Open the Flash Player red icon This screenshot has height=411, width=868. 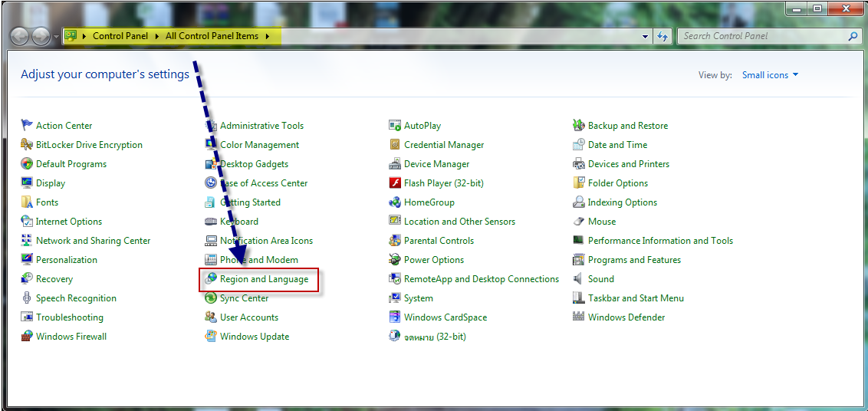395,182
